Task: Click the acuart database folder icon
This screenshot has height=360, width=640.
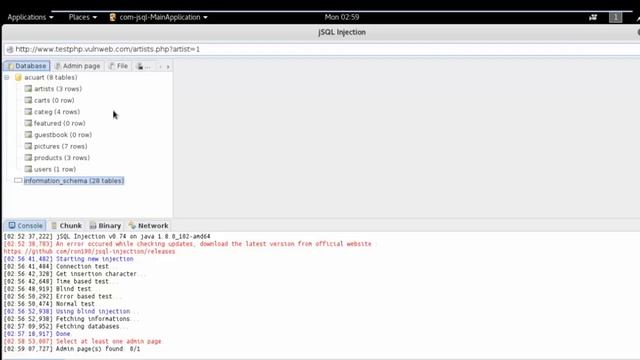Action: (x=18, y=77)
